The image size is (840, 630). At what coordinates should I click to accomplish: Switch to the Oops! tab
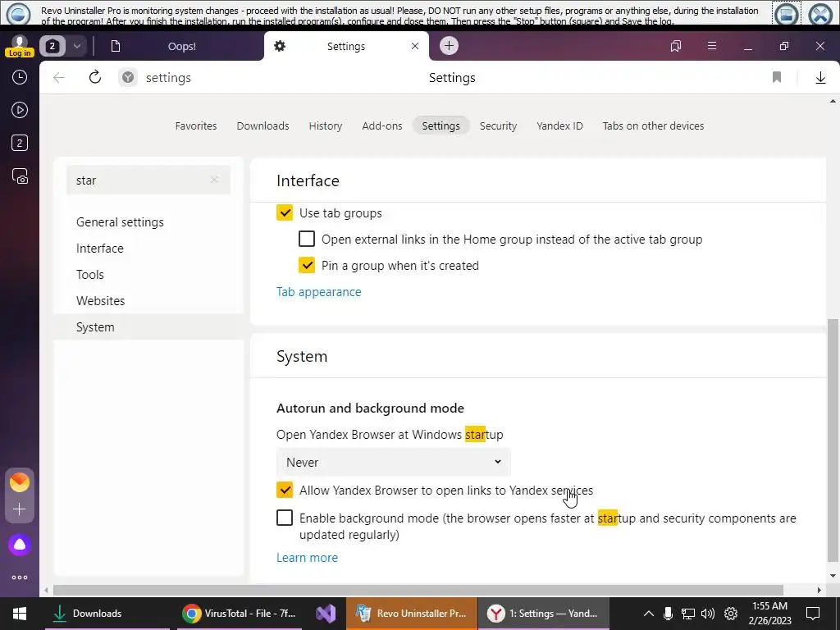(x=181, y=46)
